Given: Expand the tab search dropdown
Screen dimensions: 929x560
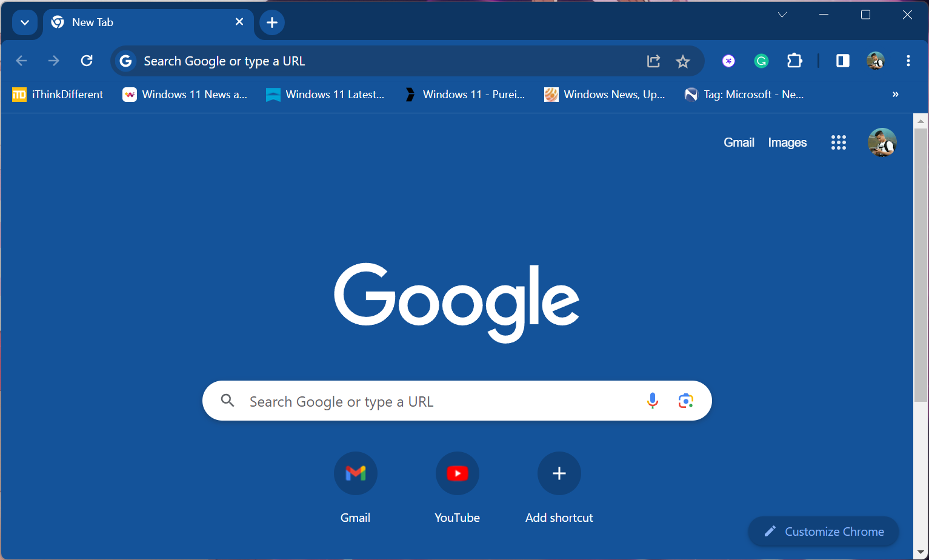Looking at the screenshot, I should click(25, 22).
